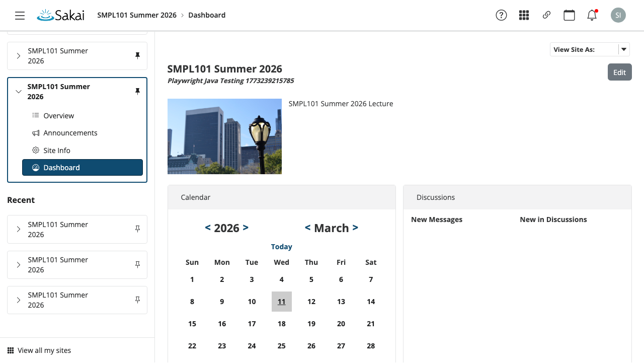Expand the first recent SMPL101 site

pyautogui.click(x=19, y=229)
